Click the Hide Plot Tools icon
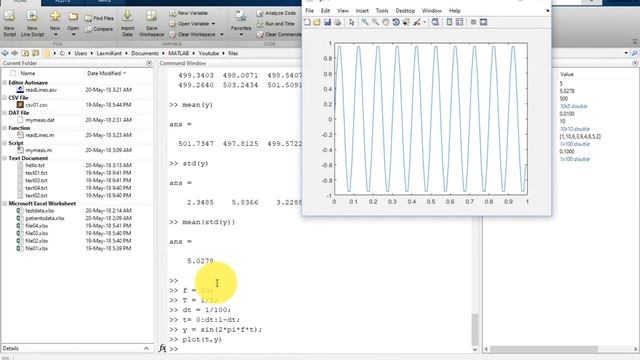Viewport: 640px width, 360px height. click(x=473, y=22)
